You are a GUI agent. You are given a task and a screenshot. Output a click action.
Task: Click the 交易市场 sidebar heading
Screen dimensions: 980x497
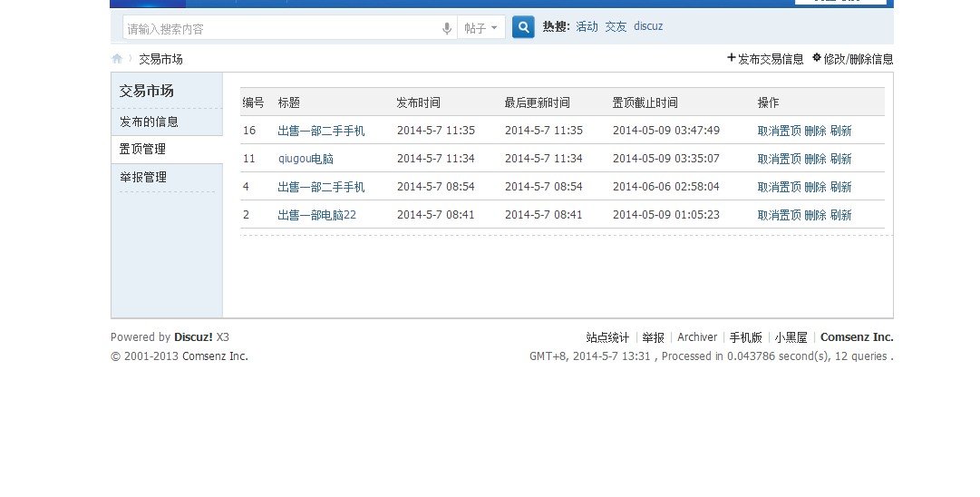[146, 91]
